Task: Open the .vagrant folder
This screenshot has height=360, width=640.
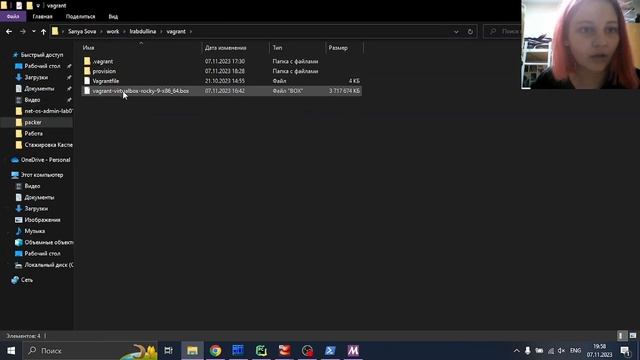Action: tap(102, 61)
